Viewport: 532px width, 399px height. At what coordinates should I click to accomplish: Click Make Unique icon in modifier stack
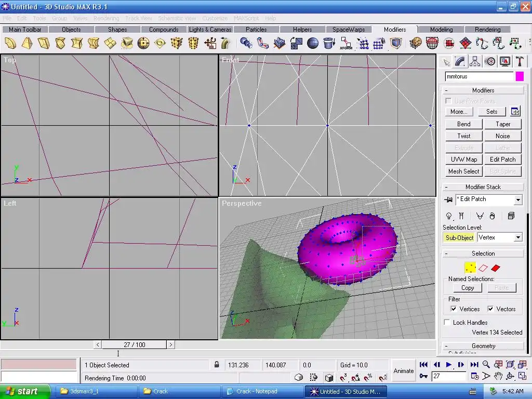click(480, 216)
